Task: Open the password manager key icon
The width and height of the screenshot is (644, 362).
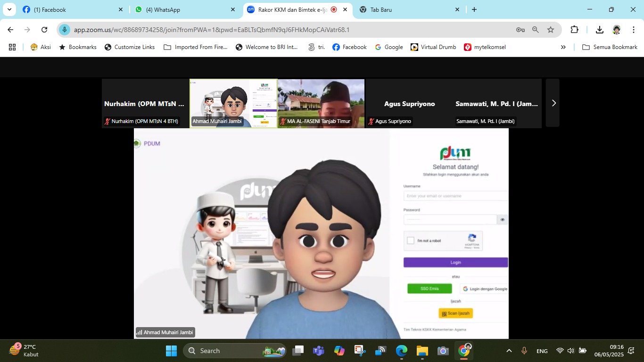Action: [520, 29]
